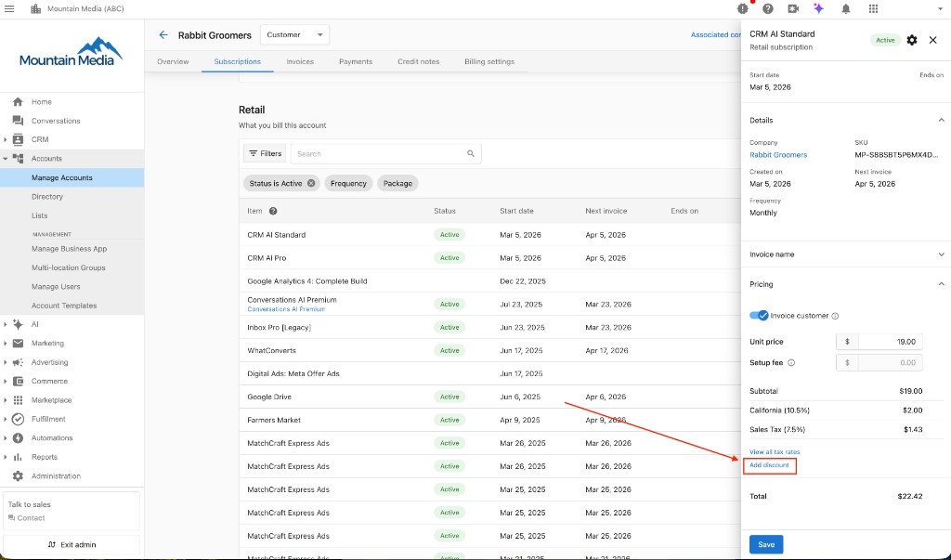
Task: Switch to the Invoices tab
Action: (x=300, y=61)
